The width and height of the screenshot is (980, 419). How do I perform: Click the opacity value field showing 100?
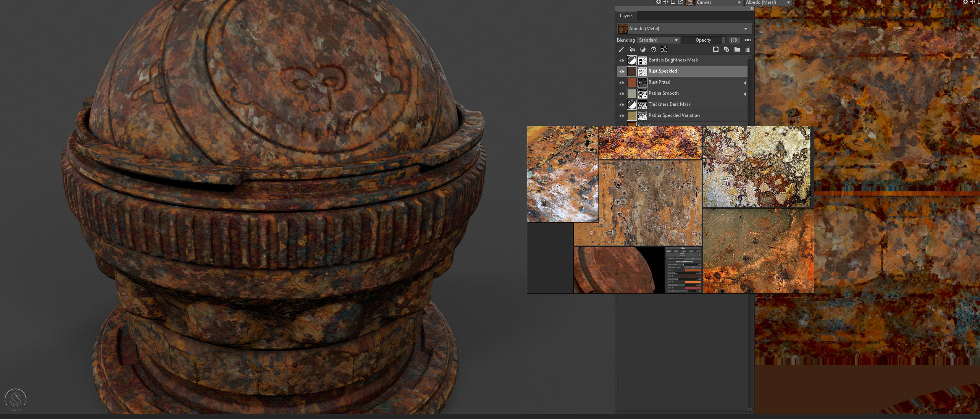point(734,40)
